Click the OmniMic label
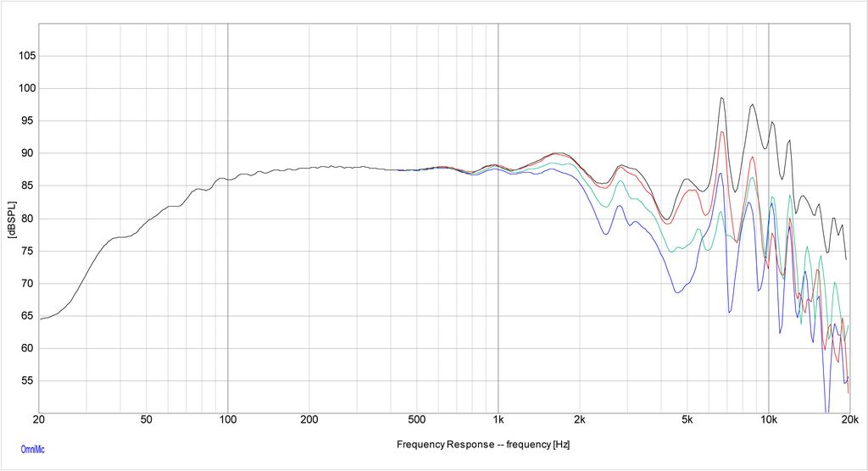The image size is (868, 471). point(32,450)
